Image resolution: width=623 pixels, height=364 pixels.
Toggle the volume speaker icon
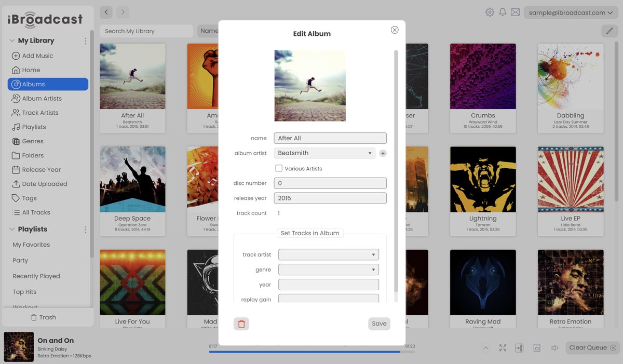[x=554, y=348]
